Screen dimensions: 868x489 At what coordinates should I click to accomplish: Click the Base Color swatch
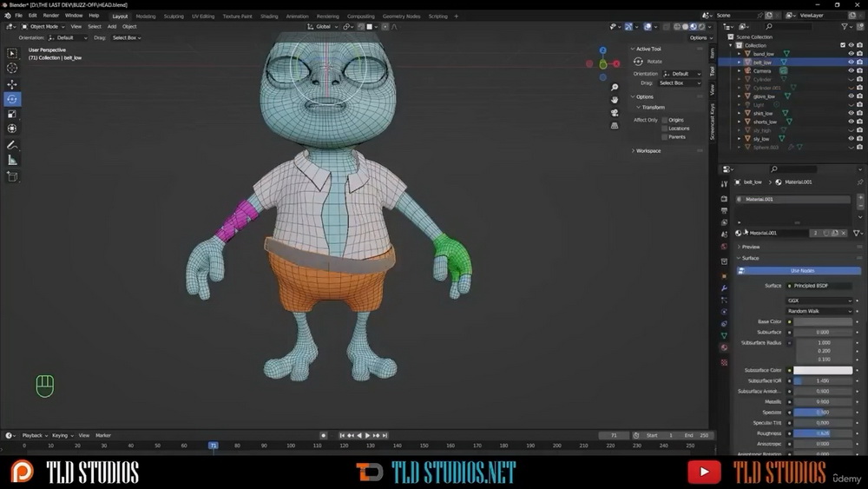point(823,321)
